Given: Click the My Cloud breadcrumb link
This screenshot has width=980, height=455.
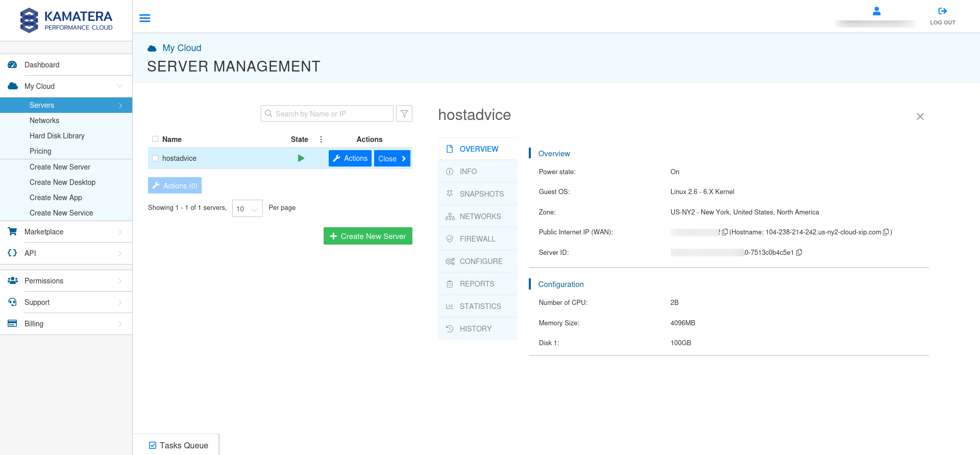Looking at the screenshot, I should (x=182, y=48).
